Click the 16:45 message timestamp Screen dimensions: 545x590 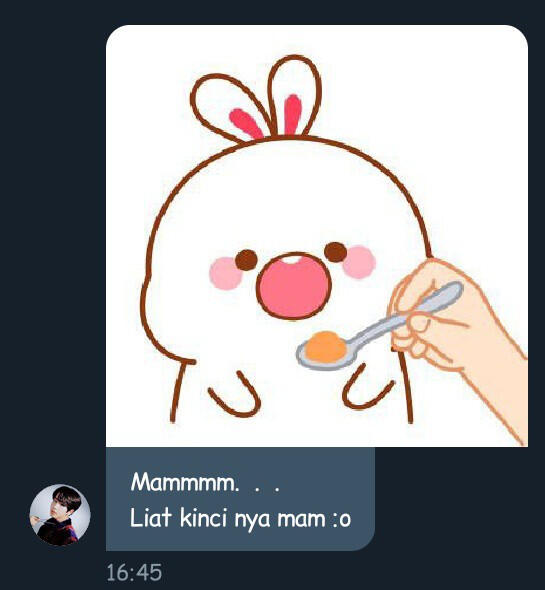coord(134,573)
